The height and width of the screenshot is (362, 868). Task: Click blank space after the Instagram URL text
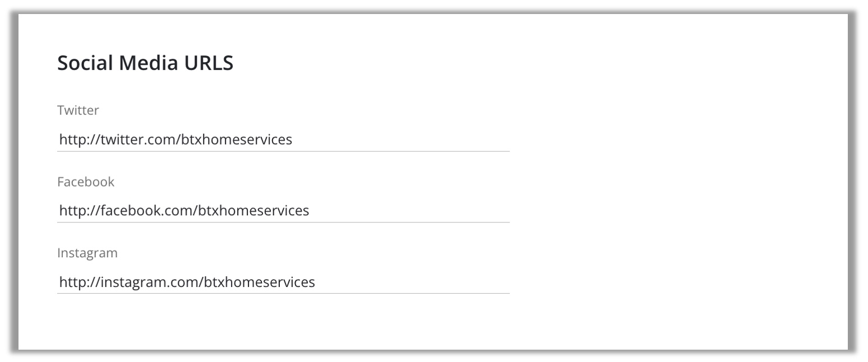click(413, 282)
